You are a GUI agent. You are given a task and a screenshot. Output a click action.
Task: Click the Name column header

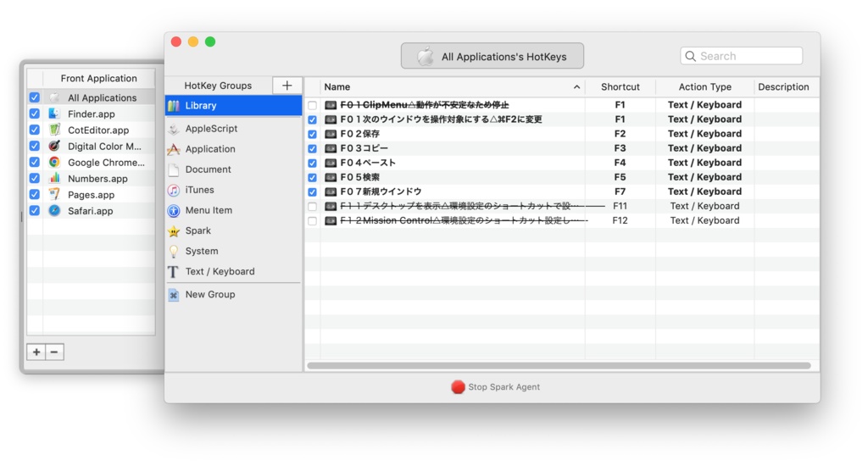452,87
